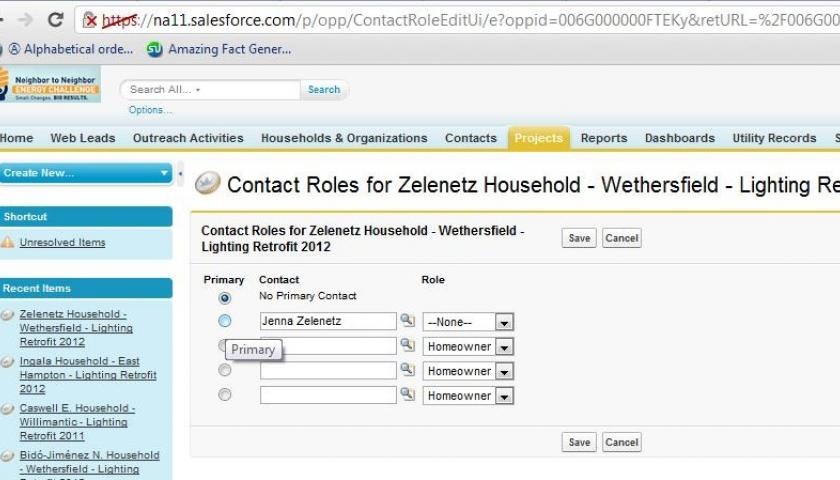Open contact lookup icon in third row

coord(408,369)
